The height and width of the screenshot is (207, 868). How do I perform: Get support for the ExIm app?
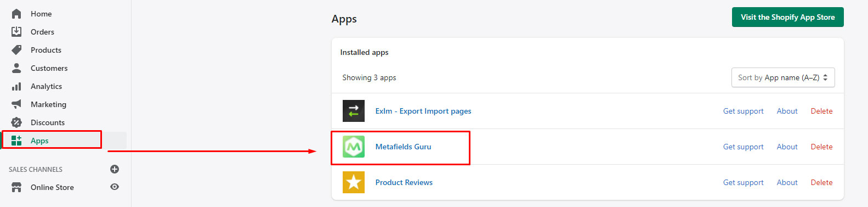743,111
